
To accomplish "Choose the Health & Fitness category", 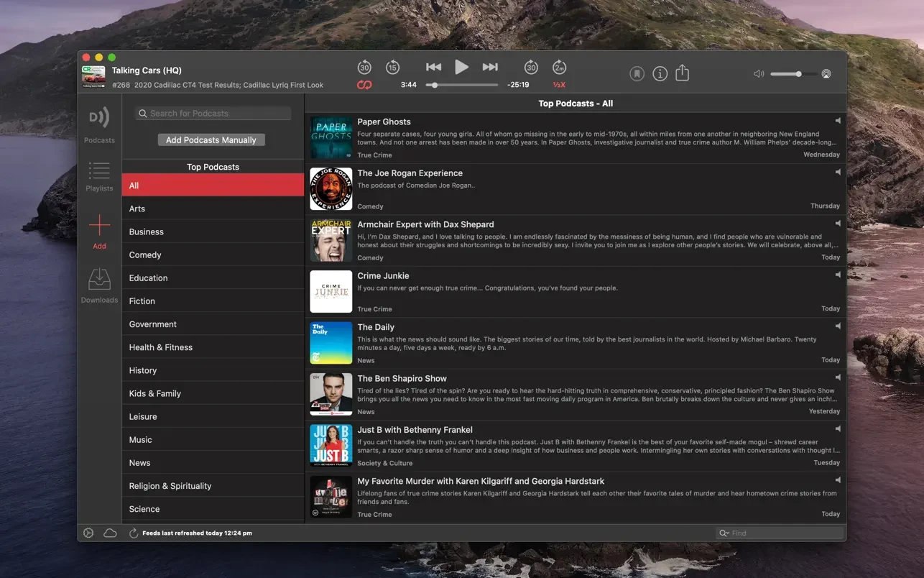I will (161, 347).
